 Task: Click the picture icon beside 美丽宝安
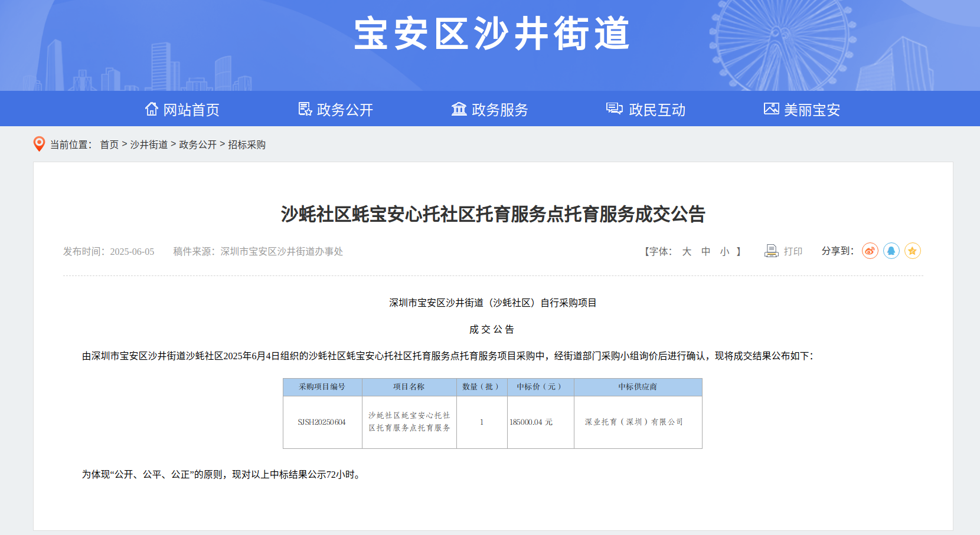[771, 109]
